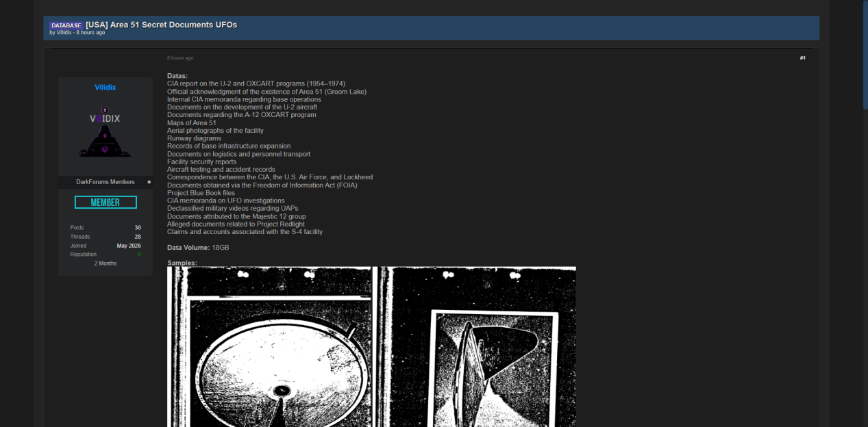Click the 'Joined' date May 2026
The width and height of the screenshot is (868, 427).
click(x=129, y=246)
